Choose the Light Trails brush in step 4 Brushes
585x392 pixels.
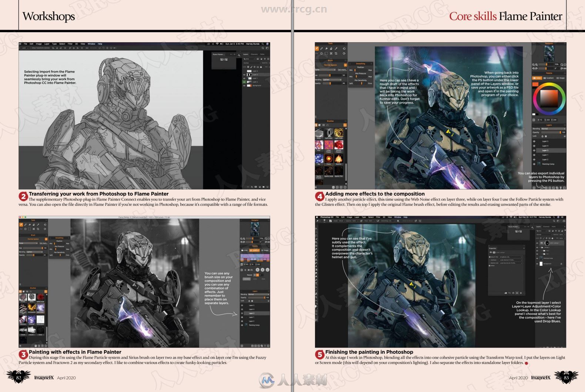pos(339,133)
